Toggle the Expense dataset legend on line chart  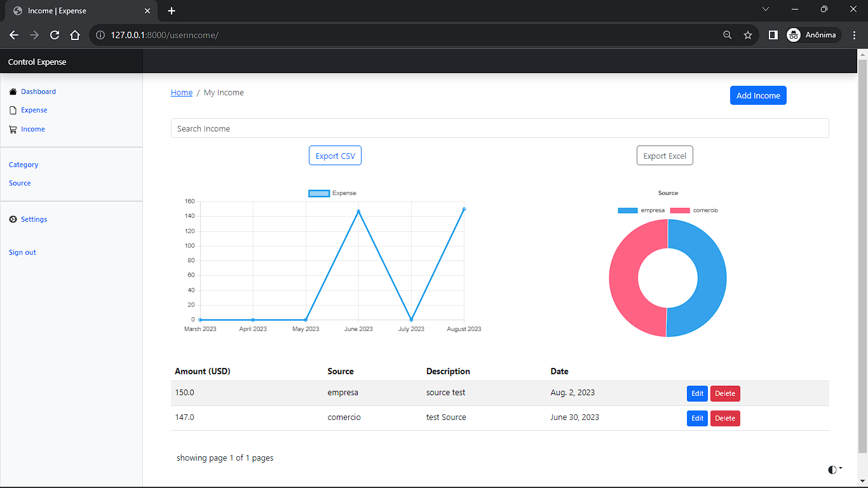point(332,193)
